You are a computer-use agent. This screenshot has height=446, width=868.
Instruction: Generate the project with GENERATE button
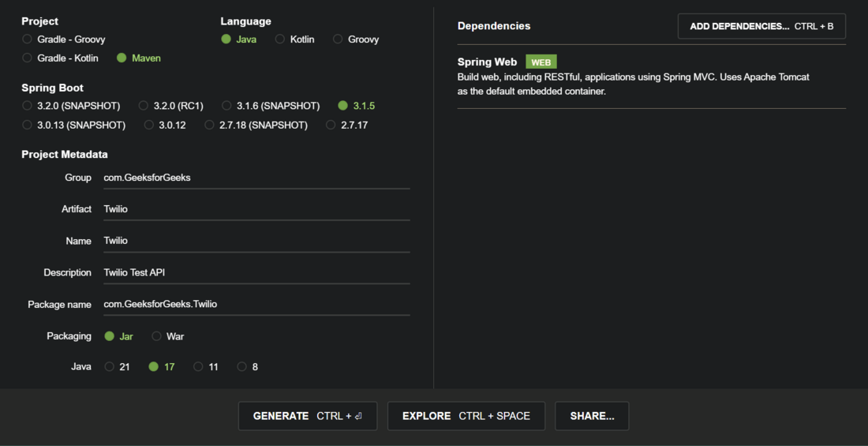tap(308, 416)
